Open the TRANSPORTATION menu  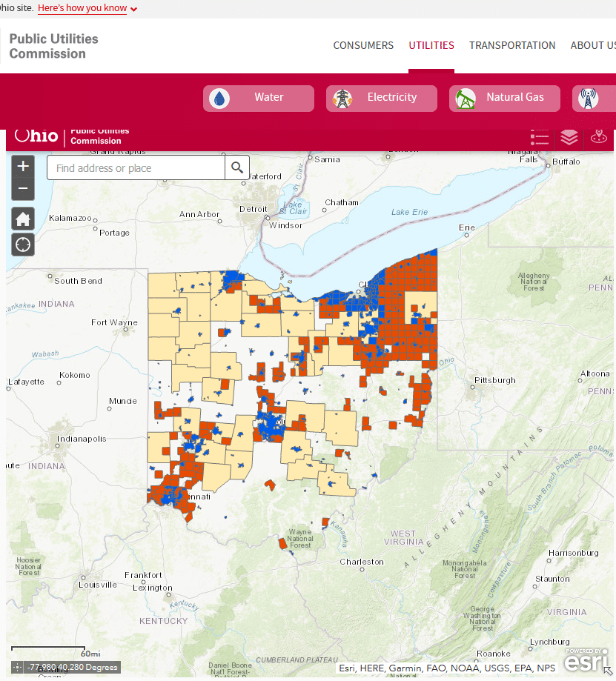tap(512, 45)
